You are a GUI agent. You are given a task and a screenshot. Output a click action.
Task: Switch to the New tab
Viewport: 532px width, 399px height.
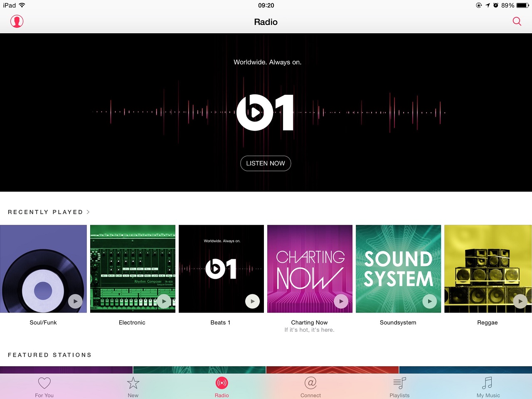point(133,387)
